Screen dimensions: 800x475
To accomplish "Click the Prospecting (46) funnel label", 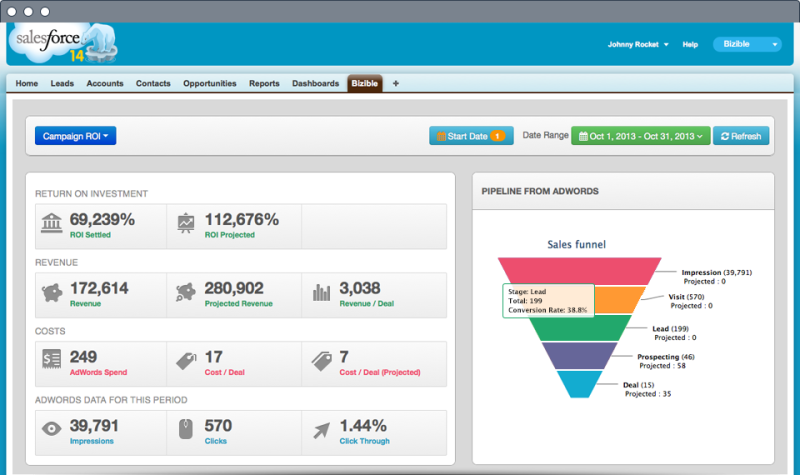I will 666,357.
